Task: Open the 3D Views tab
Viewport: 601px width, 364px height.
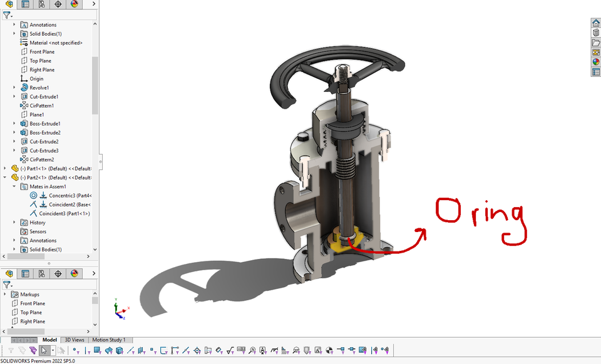Action: click(x=74, y=340)
